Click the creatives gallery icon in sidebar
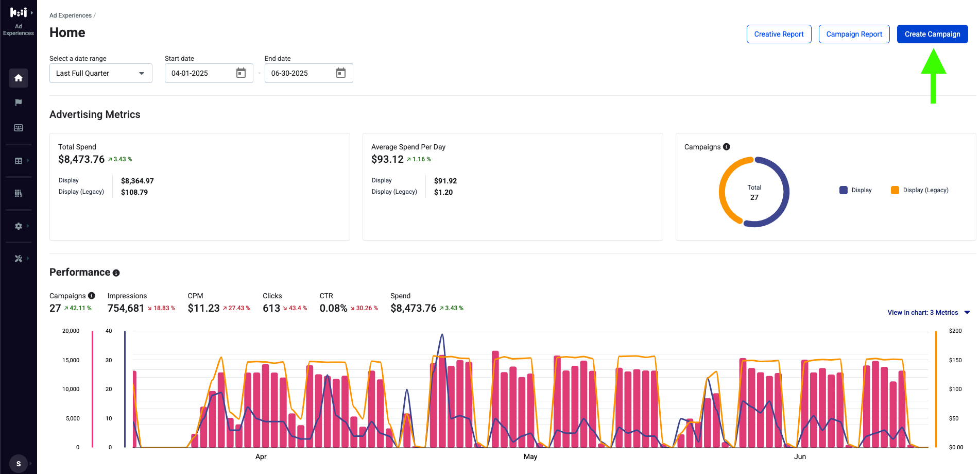Screen dimensions: 980x474 coord(19,128)
